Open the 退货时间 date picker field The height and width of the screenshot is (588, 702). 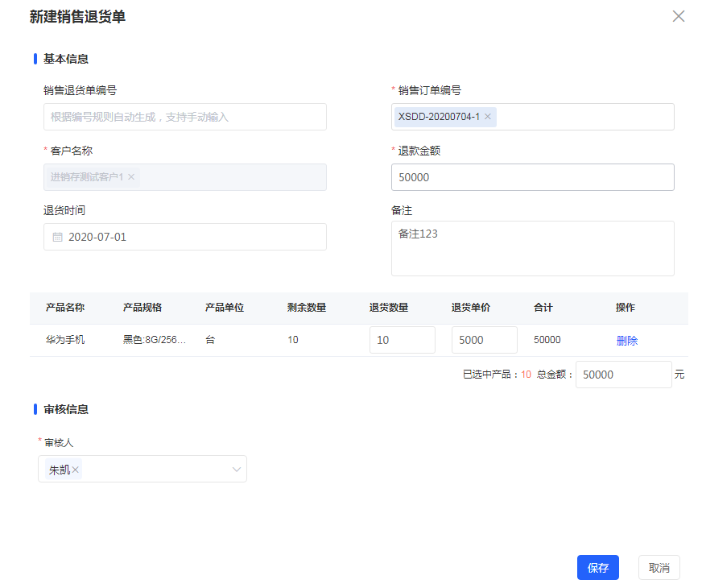point(185,237)
